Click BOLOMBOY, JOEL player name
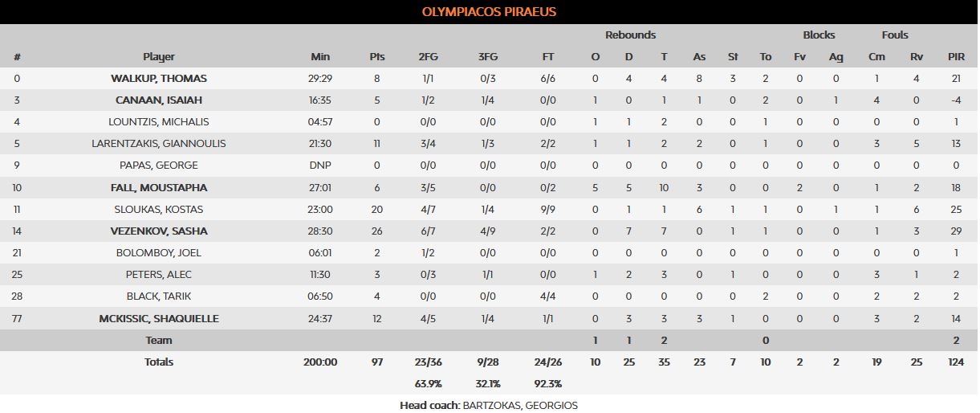This screenshot has height=413, width=980. click(159, 253)
